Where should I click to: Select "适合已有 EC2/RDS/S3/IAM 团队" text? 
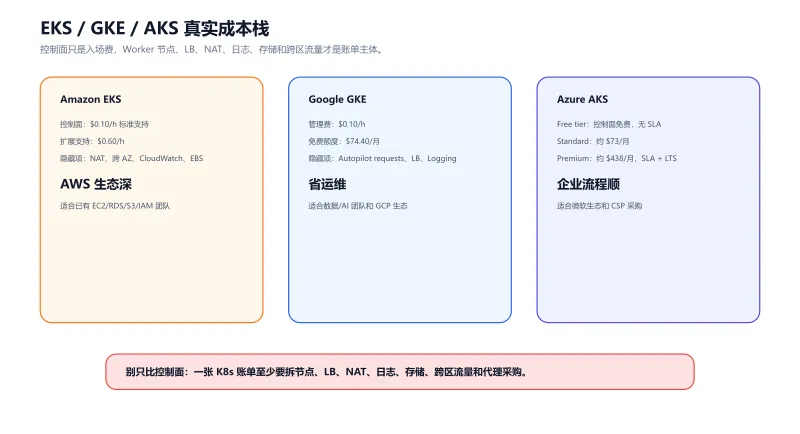[115, 206]
